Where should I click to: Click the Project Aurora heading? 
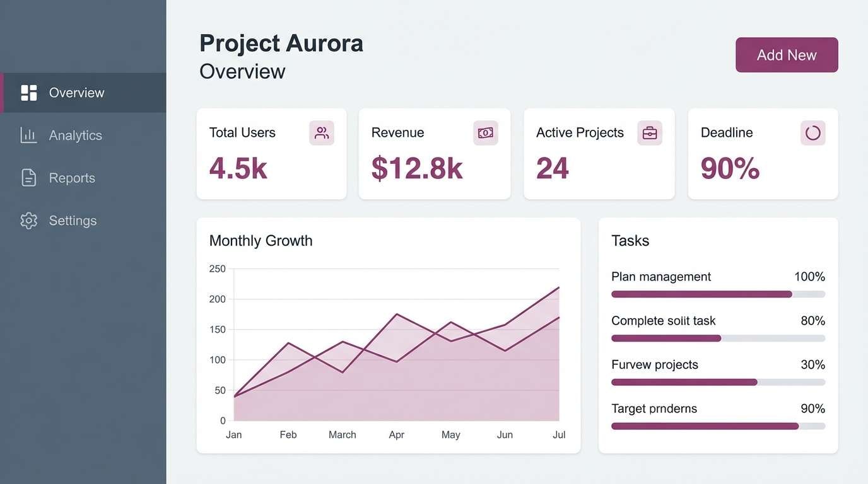(281, 42)
